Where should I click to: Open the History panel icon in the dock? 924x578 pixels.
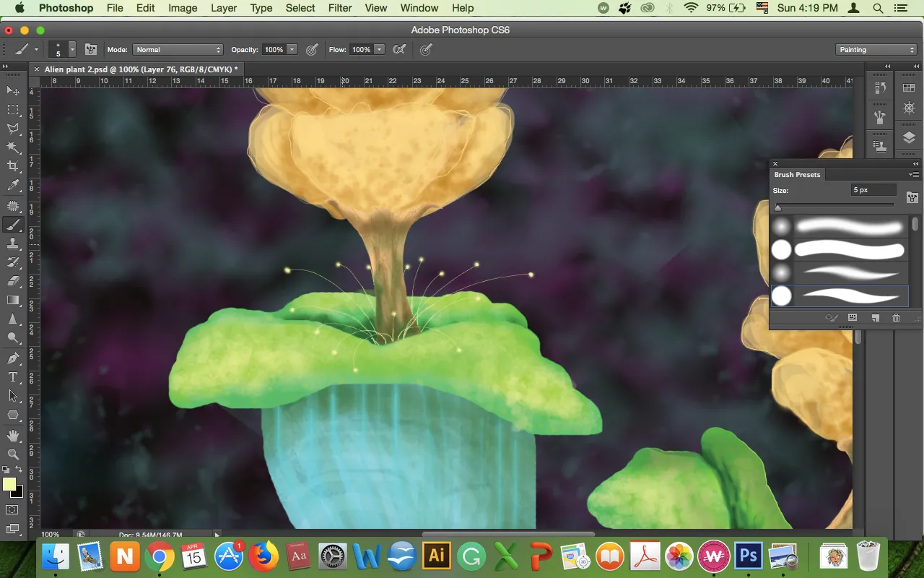click(880, 88)
